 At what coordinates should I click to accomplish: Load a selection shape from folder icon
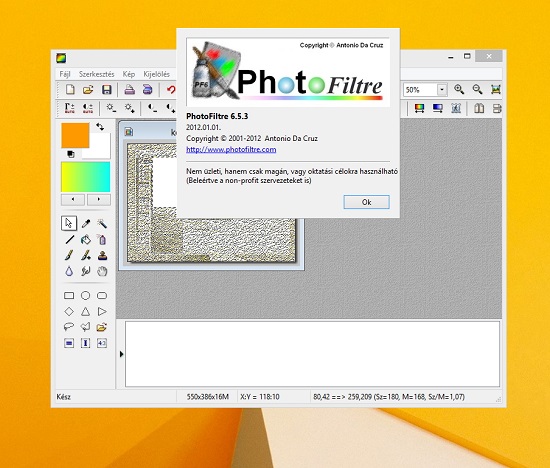(102, 327)
